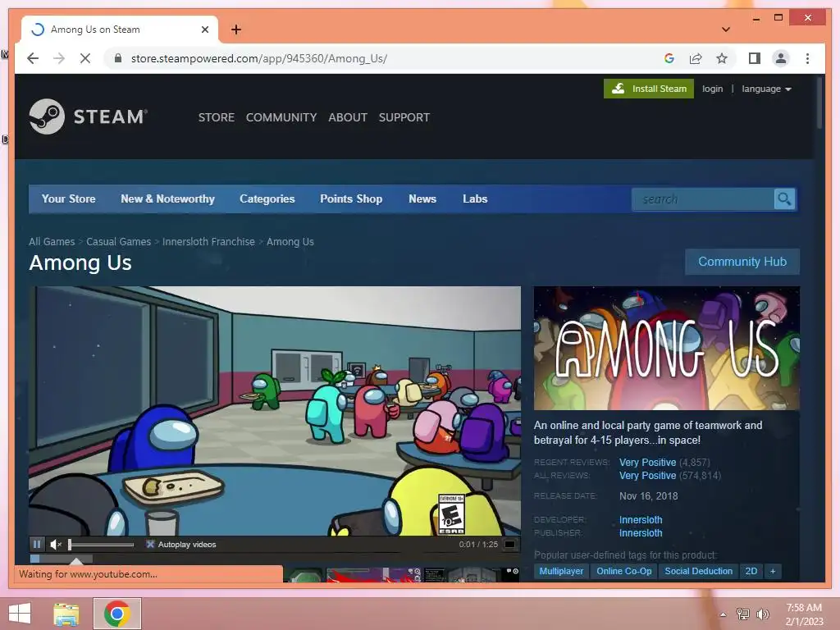Expand the language dropdown
The height and width of the screenshot is (630, 840).
pyautogui.click(x=767, y=89)
